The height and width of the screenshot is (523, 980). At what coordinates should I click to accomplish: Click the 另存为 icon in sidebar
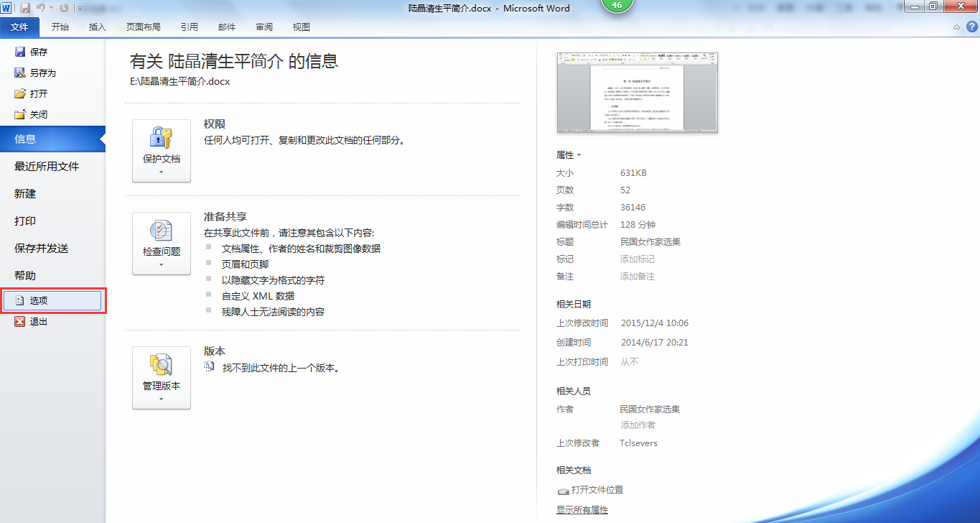[x=20, y=73]
